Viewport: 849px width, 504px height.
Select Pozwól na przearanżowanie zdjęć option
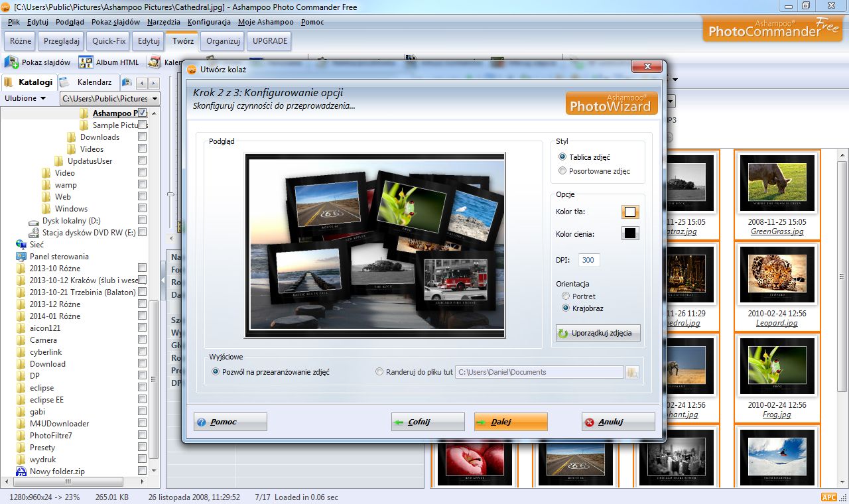coord(270,372)
